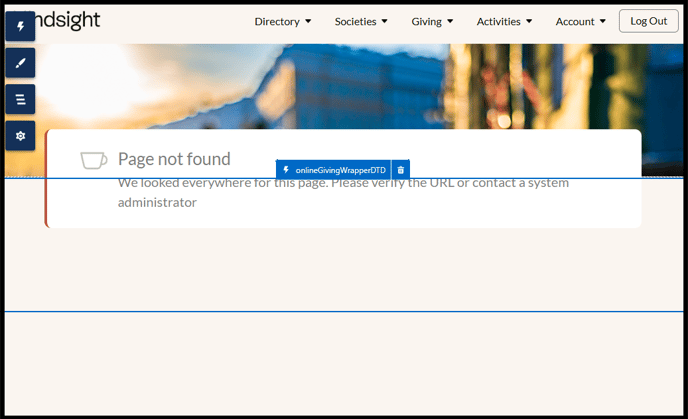The height and width of the screenshot is (419, 688).
Task: Click the Page not found heading
Action: (x=174, y=158)
